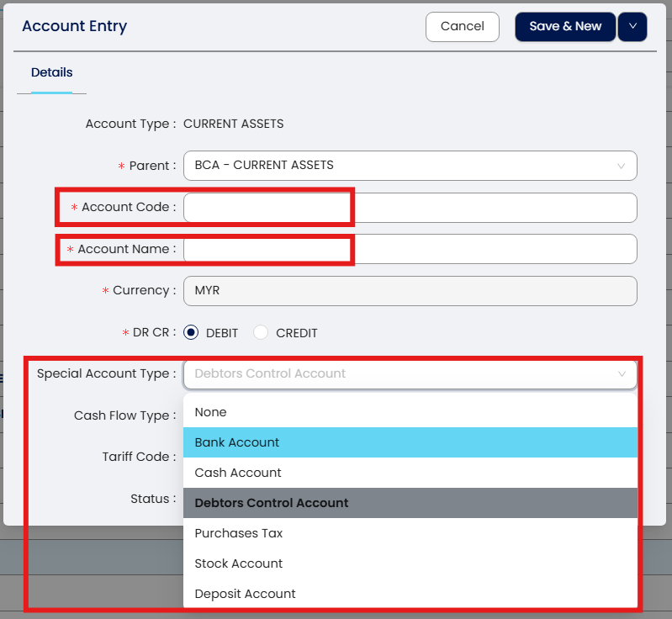Viewport: 672px width, 619px height.
Task: Click the Special Account Type search box
Action: click(x=395, y=373)
